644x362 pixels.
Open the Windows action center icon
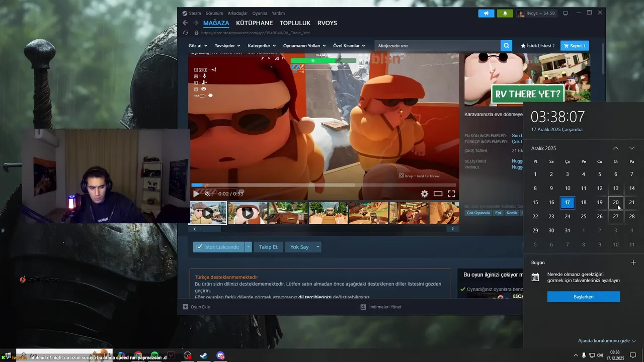click(633, 355)
